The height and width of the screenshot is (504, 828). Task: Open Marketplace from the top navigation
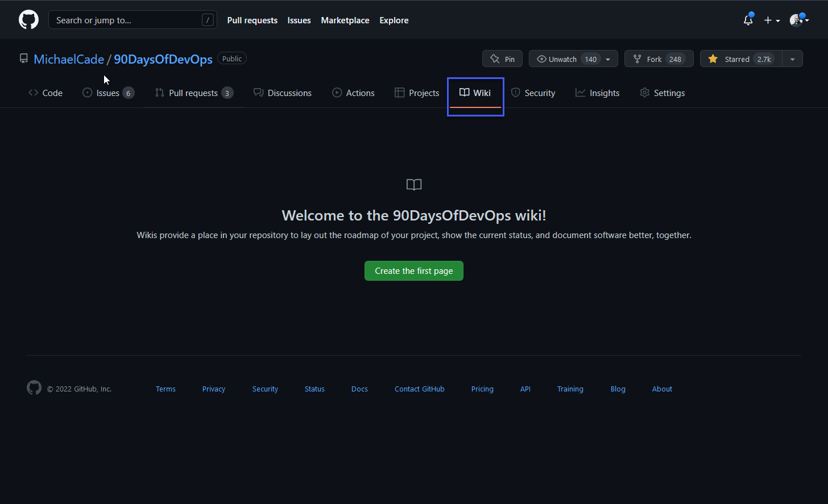point(345,20)
